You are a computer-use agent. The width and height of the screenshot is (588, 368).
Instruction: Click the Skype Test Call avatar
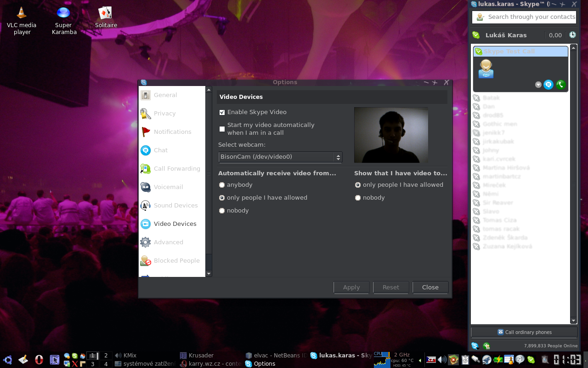[x=486, y=69]
